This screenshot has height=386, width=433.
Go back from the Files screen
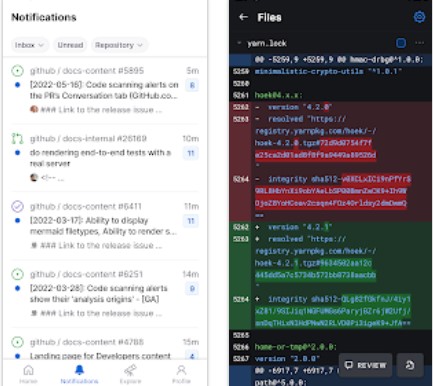tap(244, 17)
